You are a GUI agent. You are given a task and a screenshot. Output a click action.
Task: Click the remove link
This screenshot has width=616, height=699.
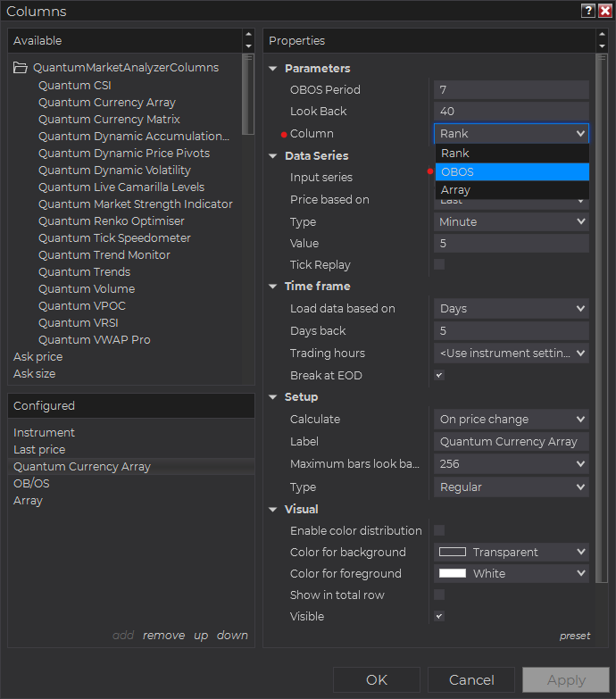point(163,636)
